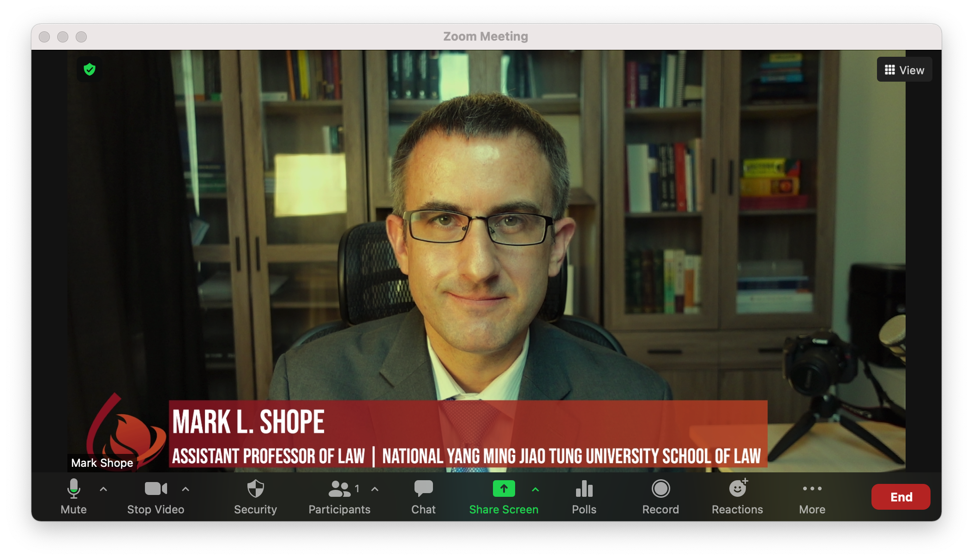The height and width of the screenshot is (560, 973).
Task: Expand the arrow next to Participants
Action: pyautogui.click(x=375, y=489)
